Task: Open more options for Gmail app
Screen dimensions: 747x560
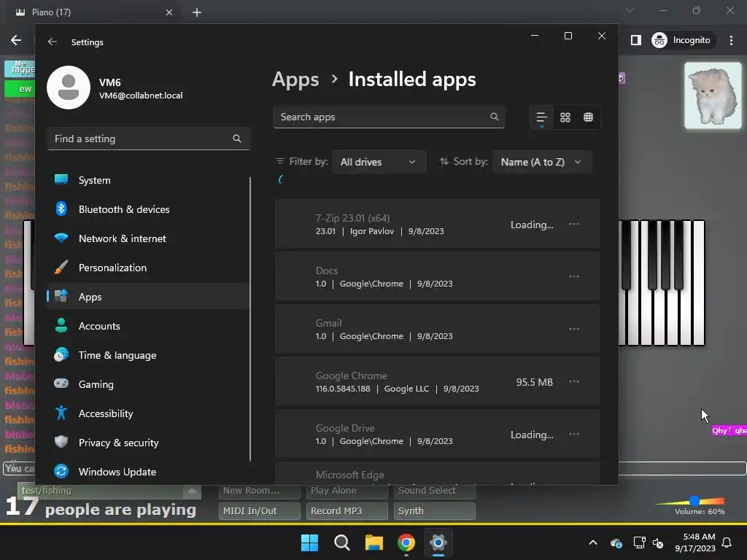Action: pyautogui.click(x=574, y=329)
